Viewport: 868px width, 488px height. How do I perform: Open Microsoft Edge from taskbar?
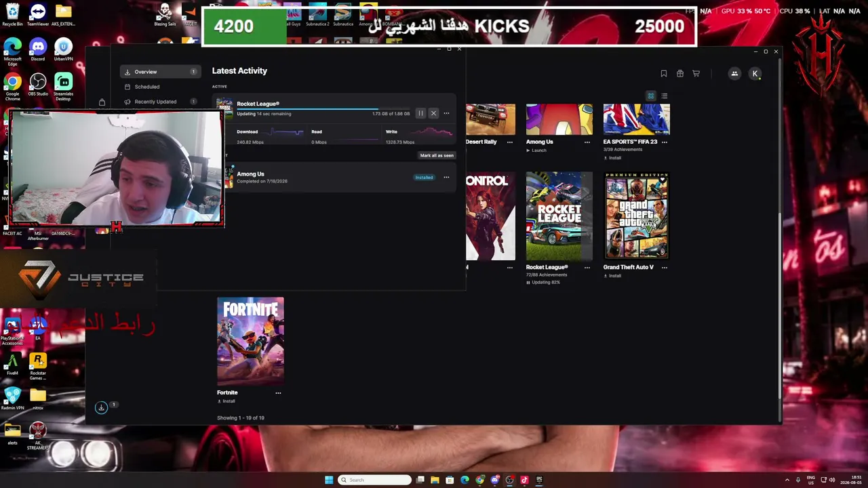[465, 480]
